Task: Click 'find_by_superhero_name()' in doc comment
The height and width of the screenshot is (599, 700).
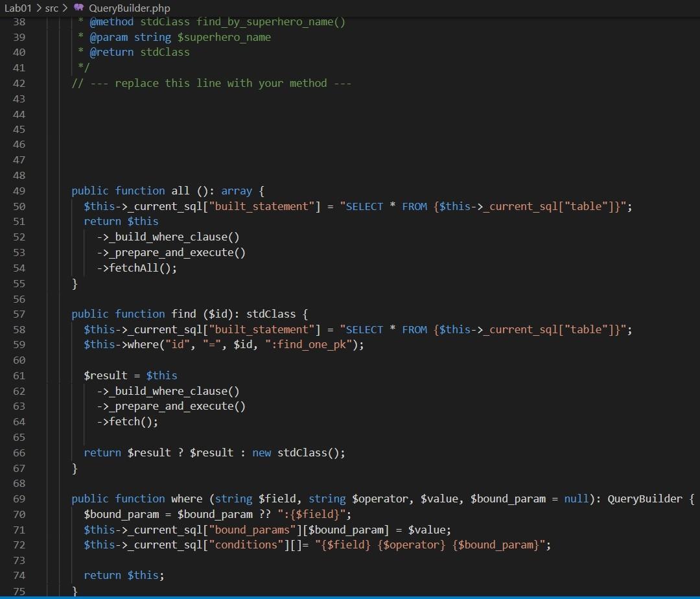Action: (x=270, y=22)
